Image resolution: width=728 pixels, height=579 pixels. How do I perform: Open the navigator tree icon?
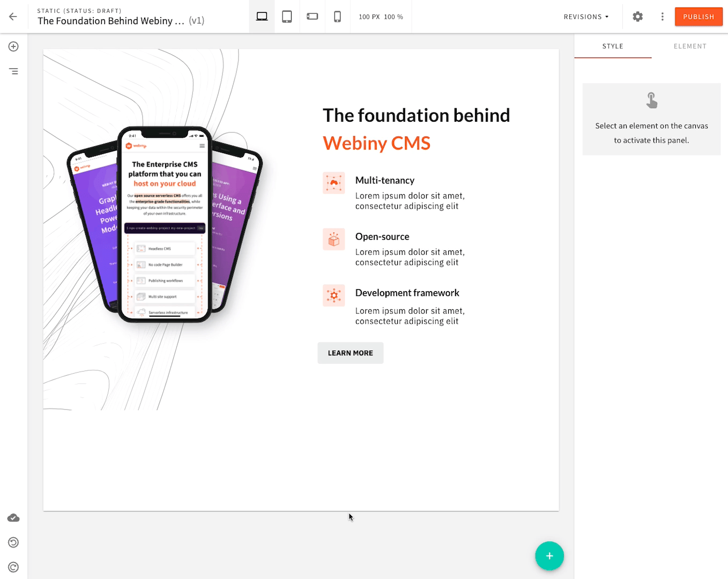(13, 71)
